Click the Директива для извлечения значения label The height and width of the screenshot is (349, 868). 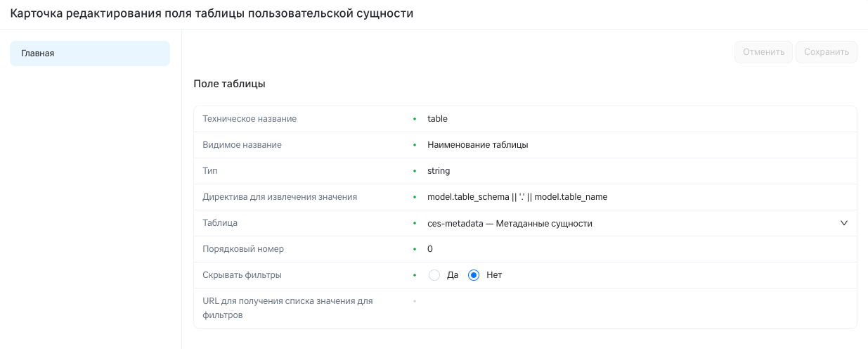click(x=280, y=197)
